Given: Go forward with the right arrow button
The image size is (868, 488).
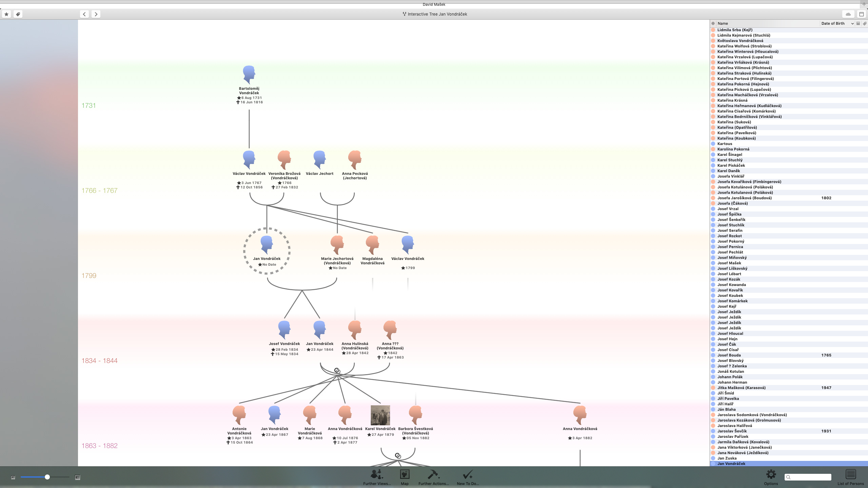Looking at the screenshot, I should click(x=96, y=14).
